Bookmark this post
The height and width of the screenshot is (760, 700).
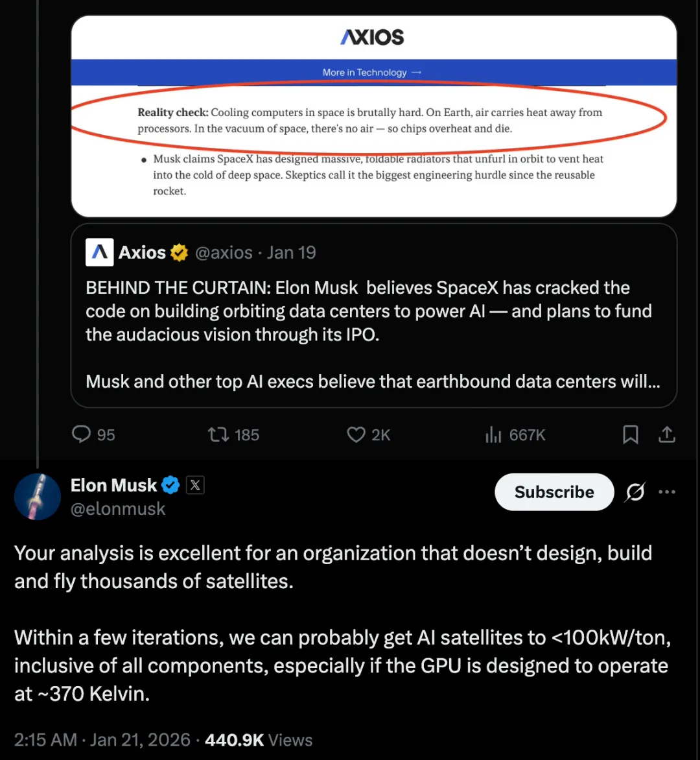point(630,434)
